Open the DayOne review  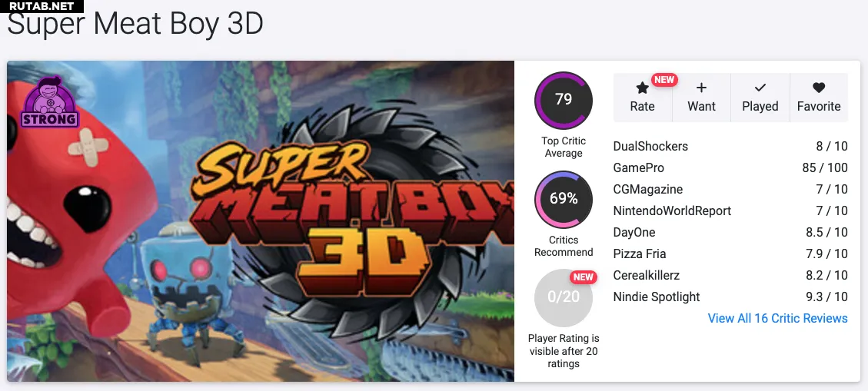coord(634,232)
